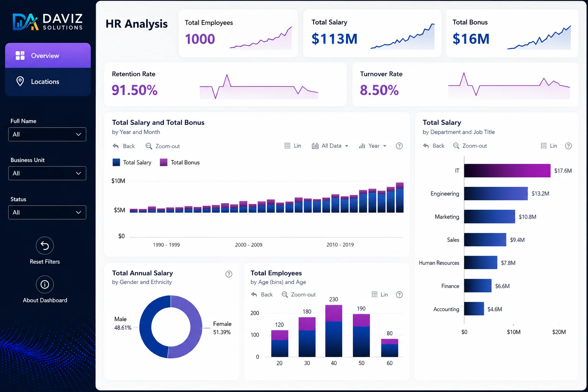Click the Human Resources bar labeled $7.8M
Screen dimensions: 588x392
(481, 263)
